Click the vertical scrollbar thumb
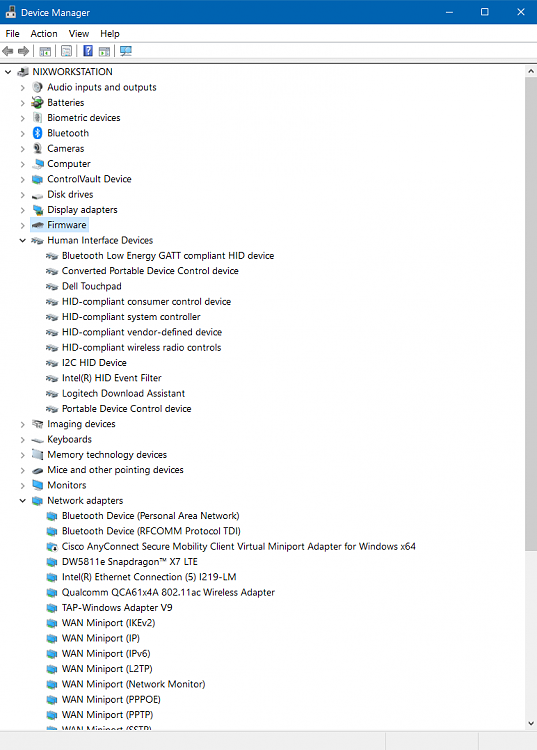This screenshot has width=537, height=750. (x=531, y=313)
